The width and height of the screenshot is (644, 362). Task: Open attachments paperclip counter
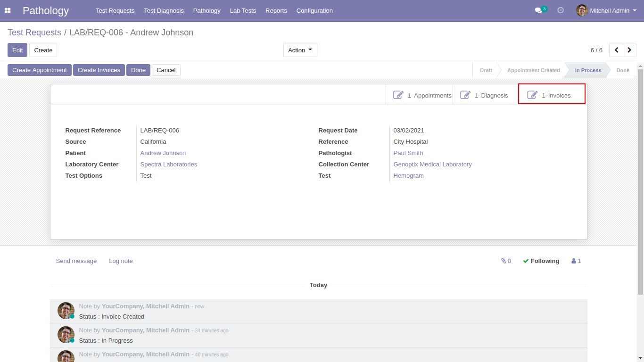click(506, 261)
